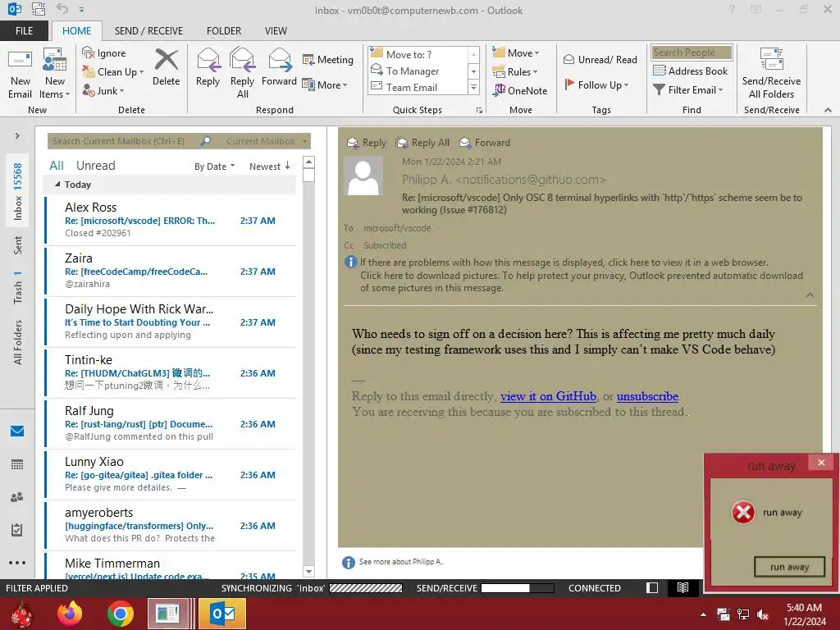Click the ribbon Reply icon
Image resolution: width=840 pixels, height=630 pixels.
208,67
